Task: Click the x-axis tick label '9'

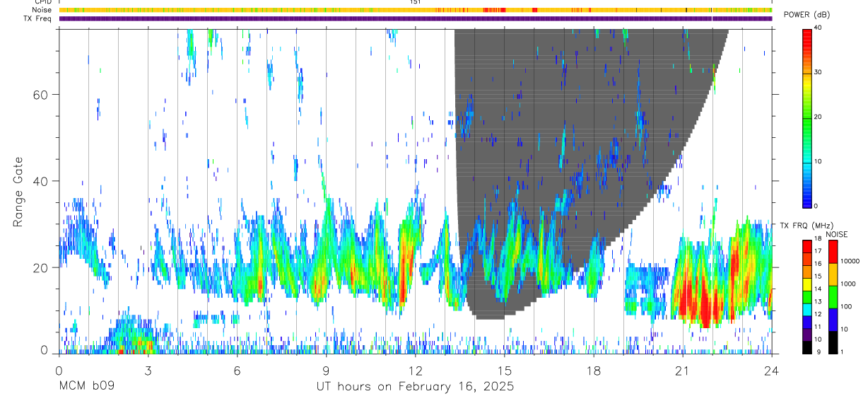Action: pos(326,370)
